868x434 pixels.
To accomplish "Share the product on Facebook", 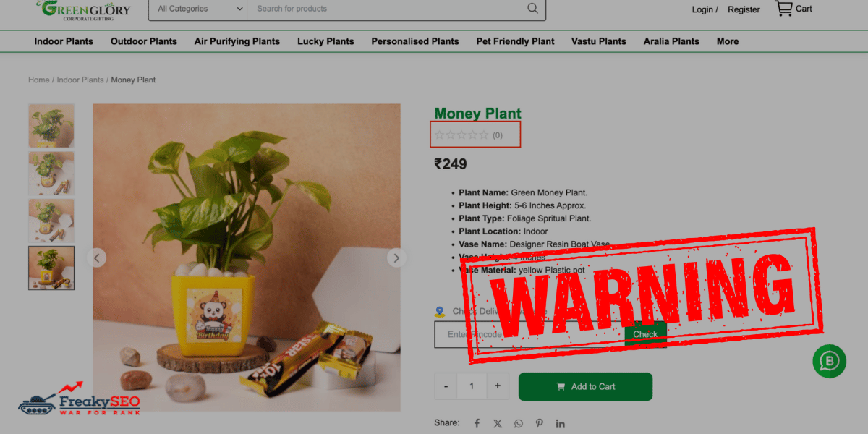I will pos(477,424).
